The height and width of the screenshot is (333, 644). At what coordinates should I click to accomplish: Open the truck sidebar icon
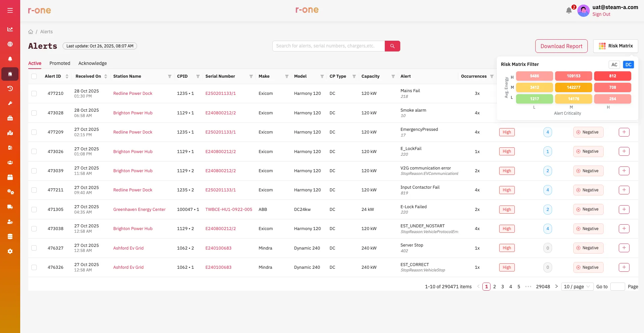point(10,207)
